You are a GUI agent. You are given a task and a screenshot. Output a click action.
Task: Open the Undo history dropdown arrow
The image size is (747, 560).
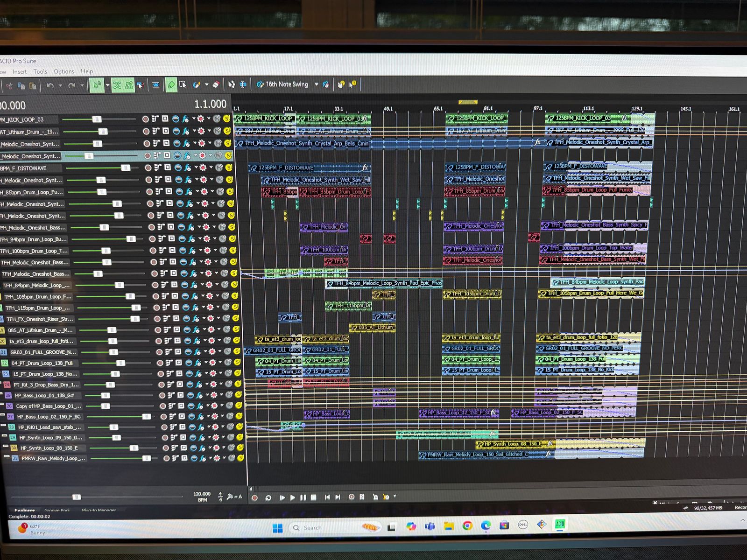(x=60, y=86)
